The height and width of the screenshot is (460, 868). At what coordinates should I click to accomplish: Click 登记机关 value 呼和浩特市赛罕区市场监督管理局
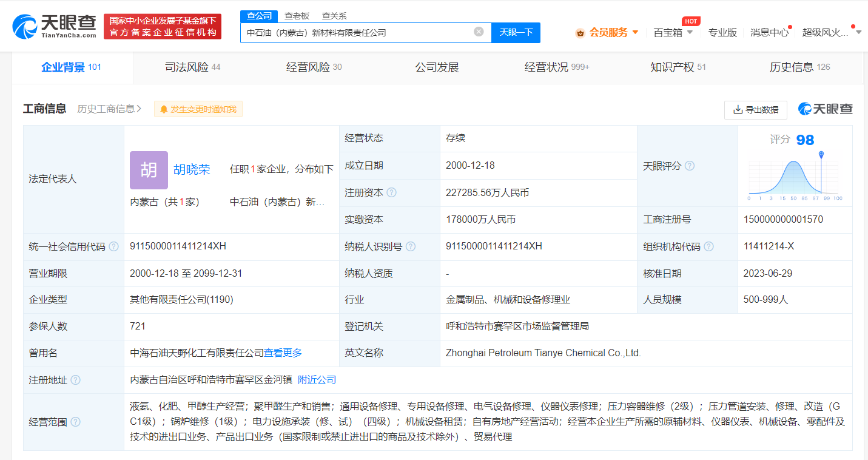[517, 326]
